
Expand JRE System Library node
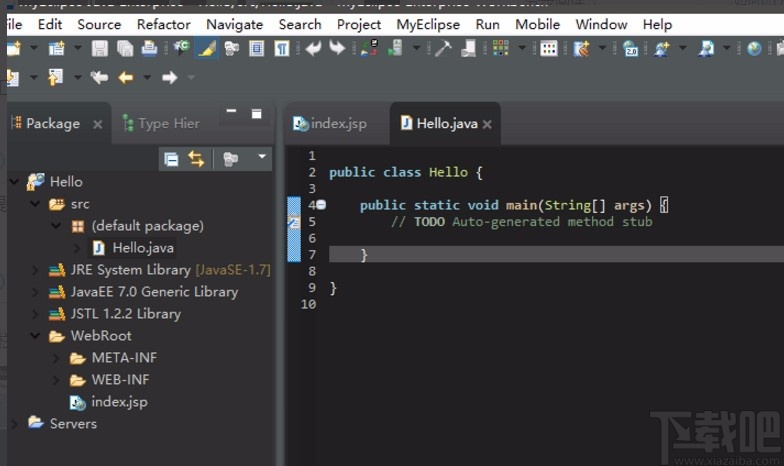point(35,270)
